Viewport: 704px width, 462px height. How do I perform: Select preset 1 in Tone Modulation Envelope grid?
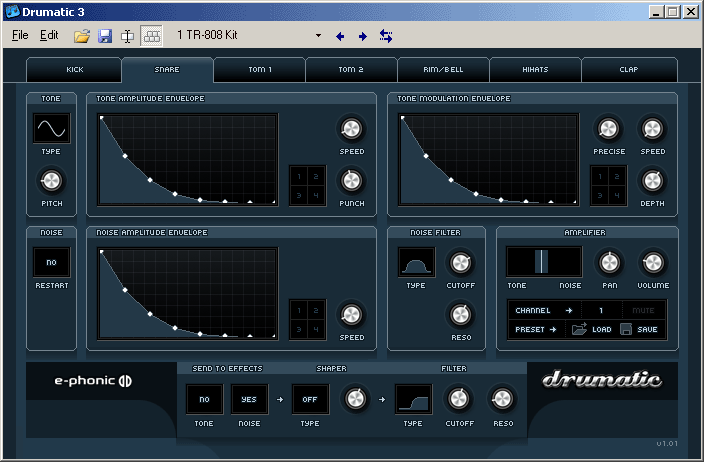tap(600, 176)
